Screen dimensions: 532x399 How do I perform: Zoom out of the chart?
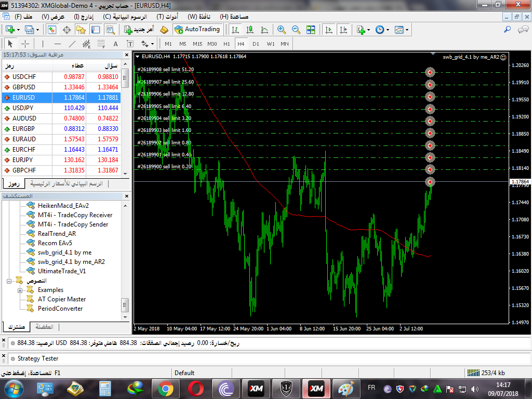pyautogui.click(x=296, y=30)
